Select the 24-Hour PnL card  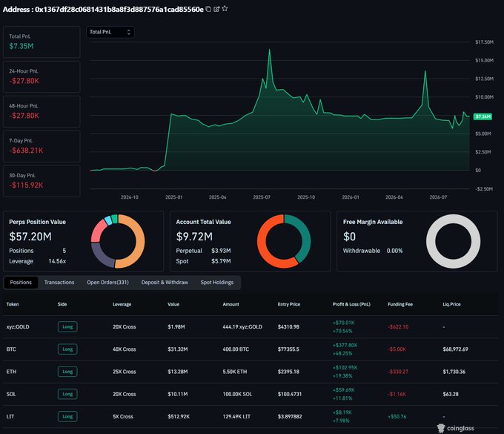42,76
